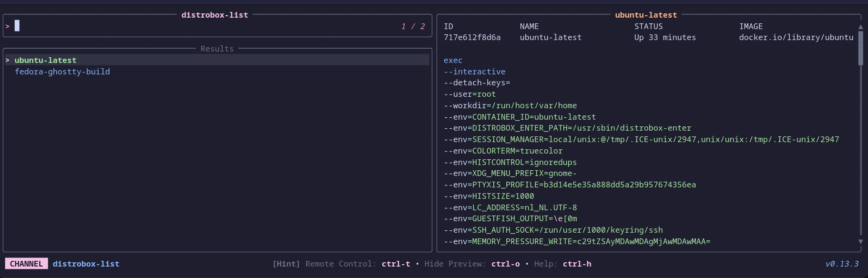Click the CHANNEL mode badge
Viewport: 868px width, 278px height.
26,264
